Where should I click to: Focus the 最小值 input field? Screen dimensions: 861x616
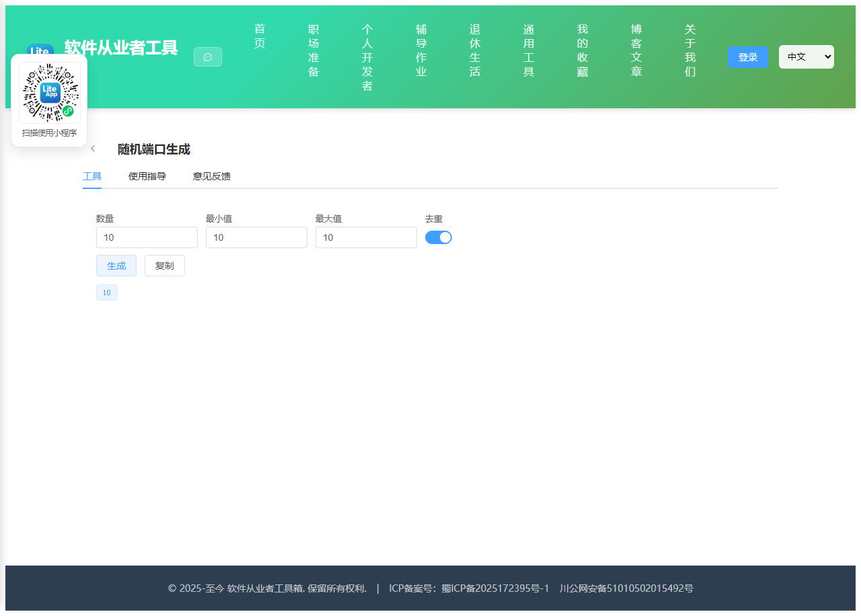(x=256, y=237)
